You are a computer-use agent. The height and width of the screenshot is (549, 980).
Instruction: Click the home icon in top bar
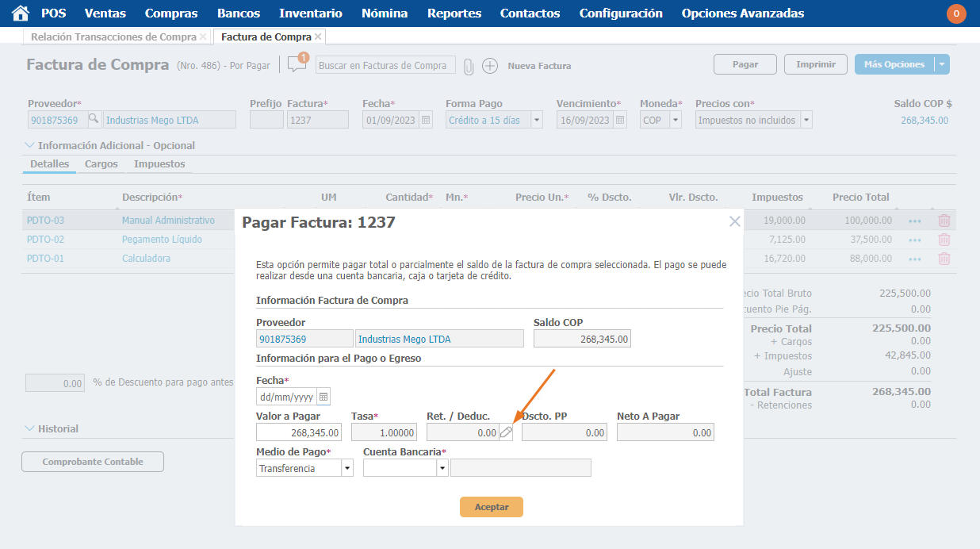(x=20, y=13)
